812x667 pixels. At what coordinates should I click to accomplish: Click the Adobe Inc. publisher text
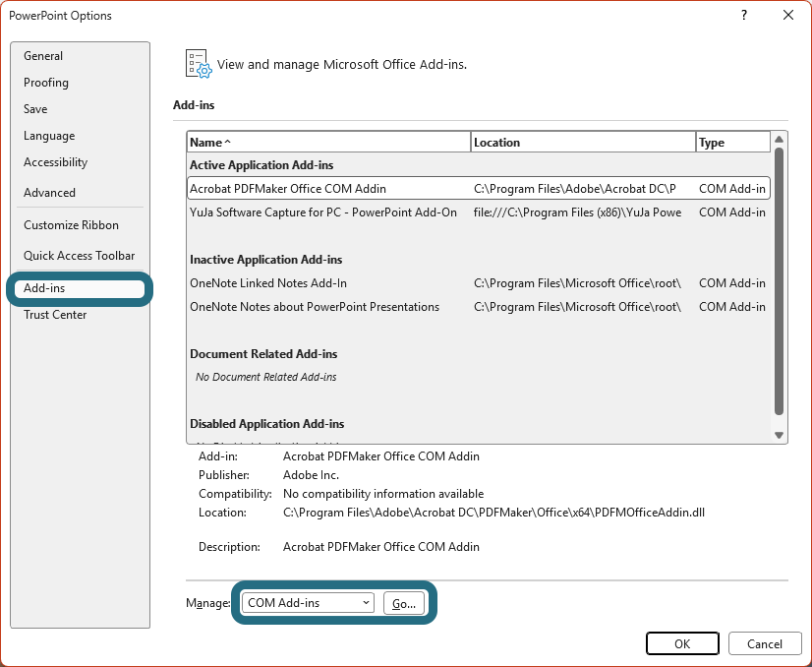[x=311, y=475]
